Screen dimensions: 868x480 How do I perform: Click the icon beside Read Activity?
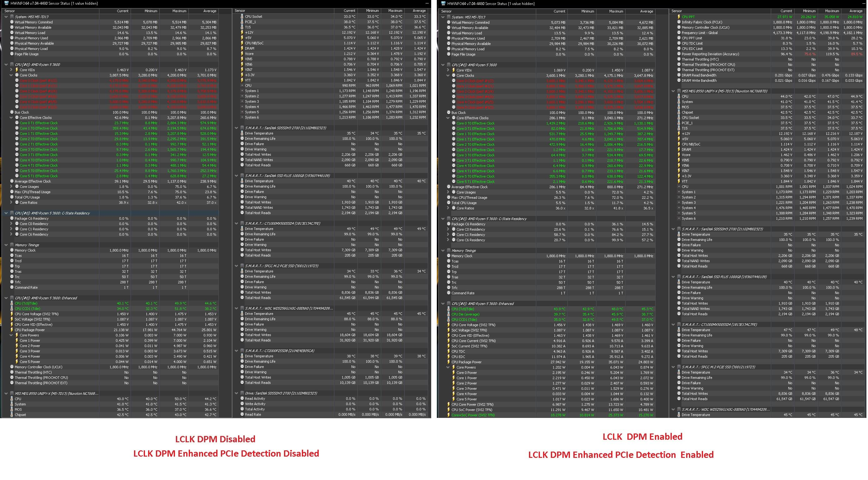click(x=242, y=399)
